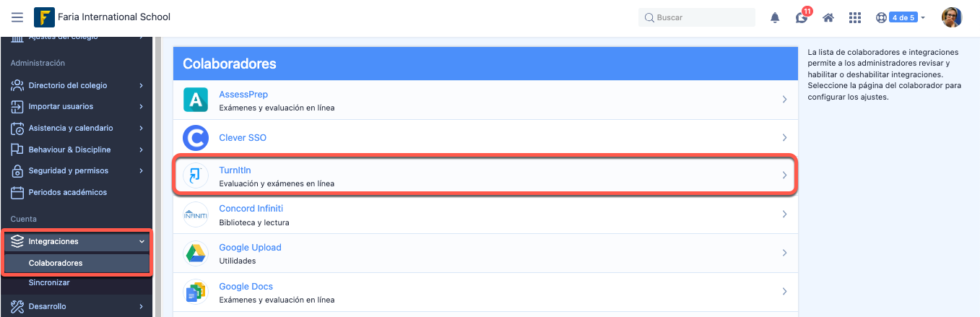Open the hamburger menu icon

[17, 17]
